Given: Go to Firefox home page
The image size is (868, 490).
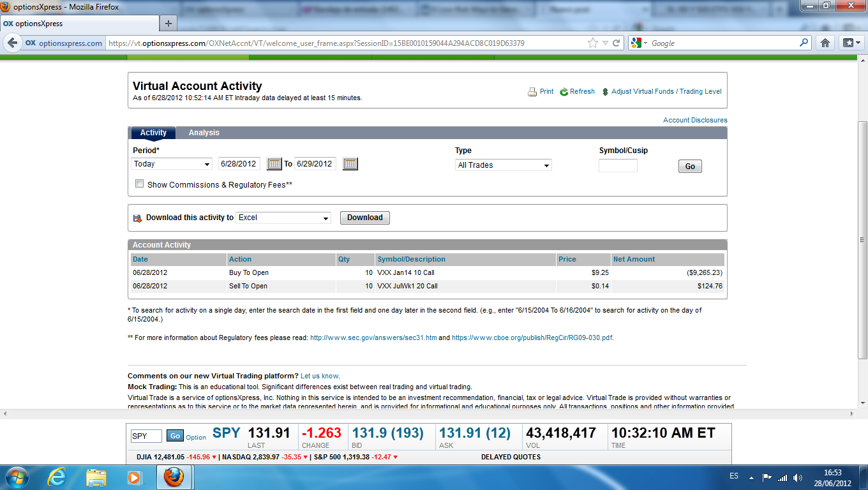Looking at the screenshot, I should (x=825, y=43).
